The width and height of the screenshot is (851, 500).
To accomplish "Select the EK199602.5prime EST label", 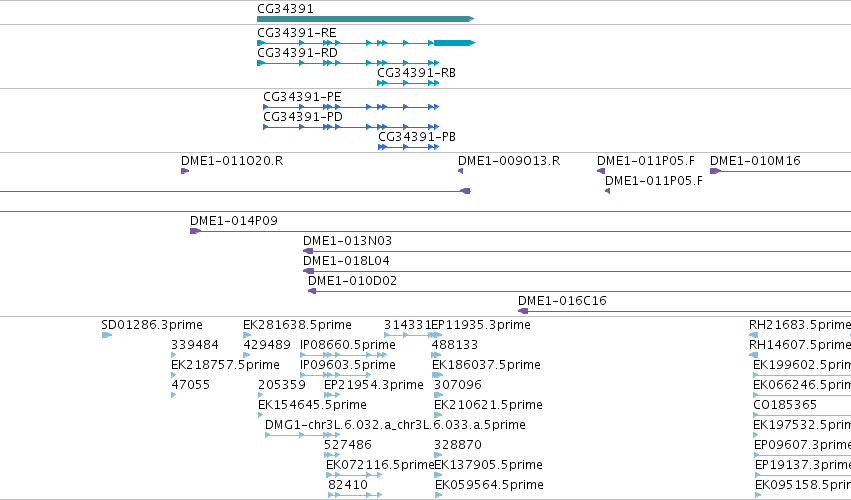I will coord(802,365).
